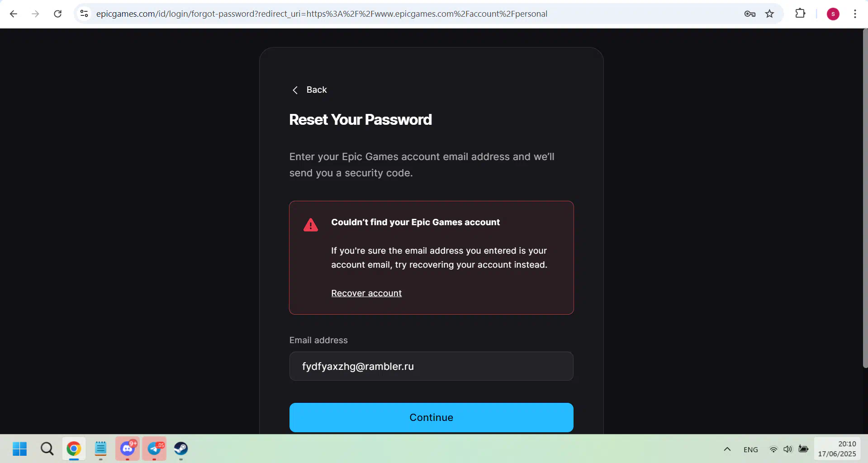The height and width of the screenshot is (463, 868).
Task: Go back using the Back chevron link
Action: coord(309,90)
